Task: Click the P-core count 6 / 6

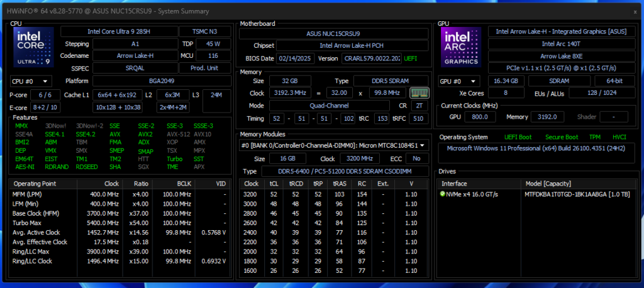Action: pyautogui.click(x=45, y=95)
